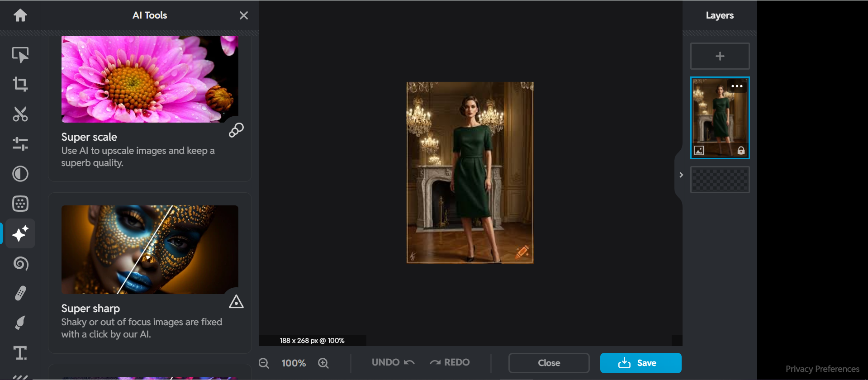Click the UNDO button
This screenshot has height=380, width=868.
click(393, 362)
